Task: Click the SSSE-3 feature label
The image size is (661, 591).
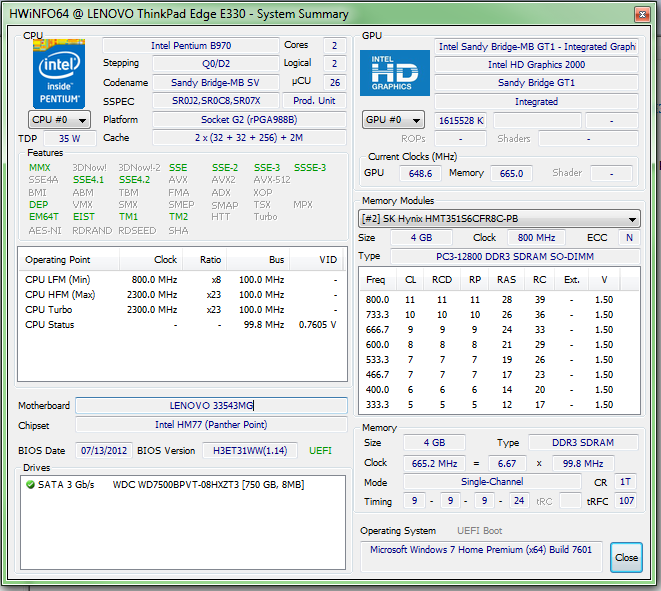Action: (310, 168)
